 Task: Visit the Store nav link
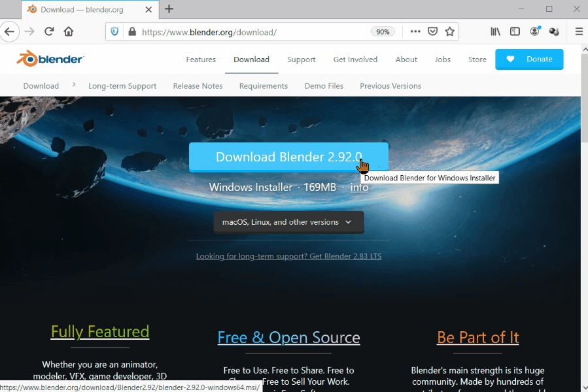[477, 59]
